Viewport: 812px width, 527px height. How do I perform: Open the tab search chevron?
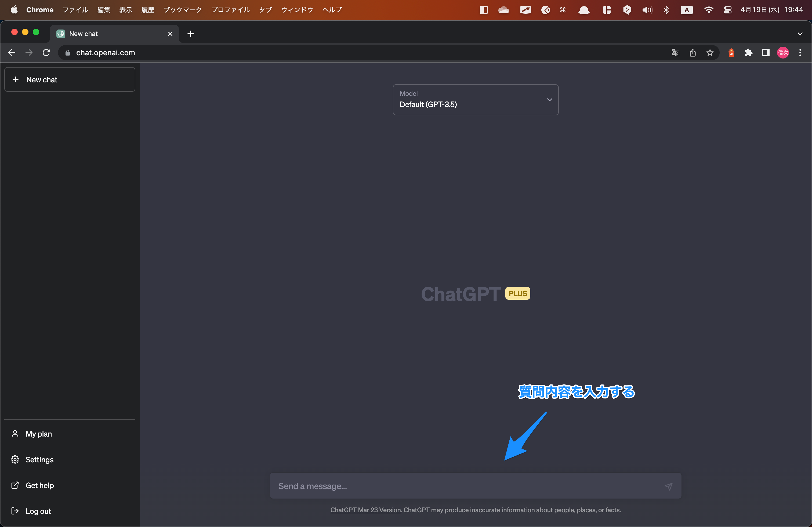[800, 34]
